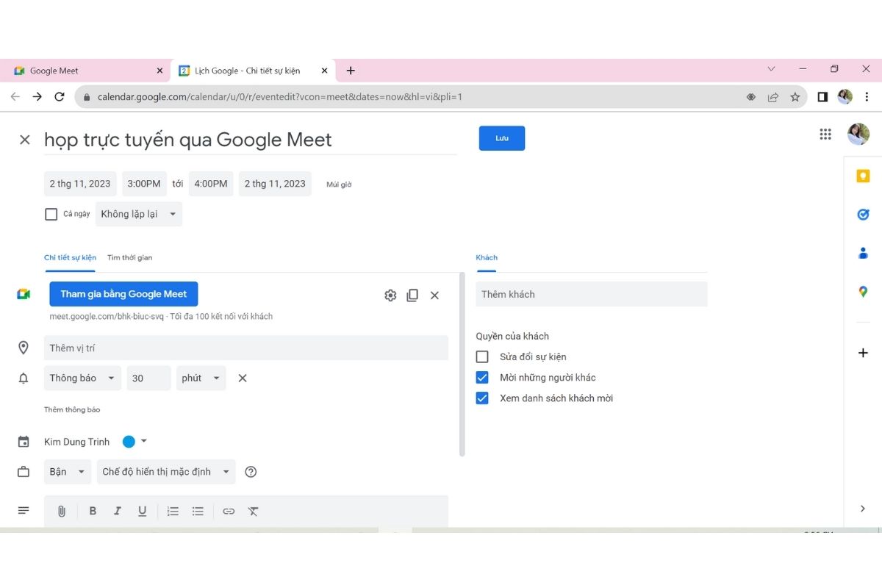
Task: Open Google Keep in side panel
Action: coord(863,176)
